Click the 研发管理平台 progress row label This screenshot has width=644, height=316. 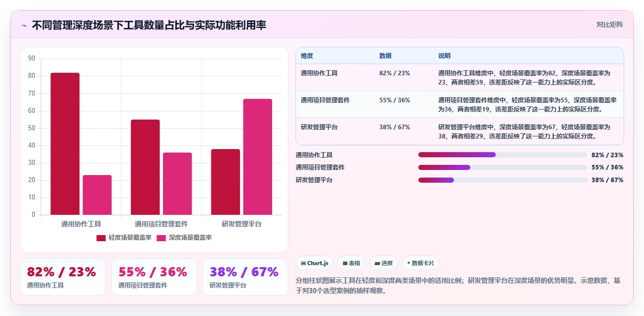pos(314,180)
